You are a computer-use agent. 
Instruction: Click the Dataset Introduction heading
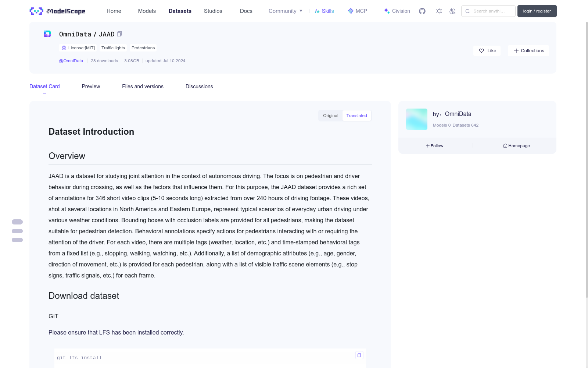click(91, 132)
